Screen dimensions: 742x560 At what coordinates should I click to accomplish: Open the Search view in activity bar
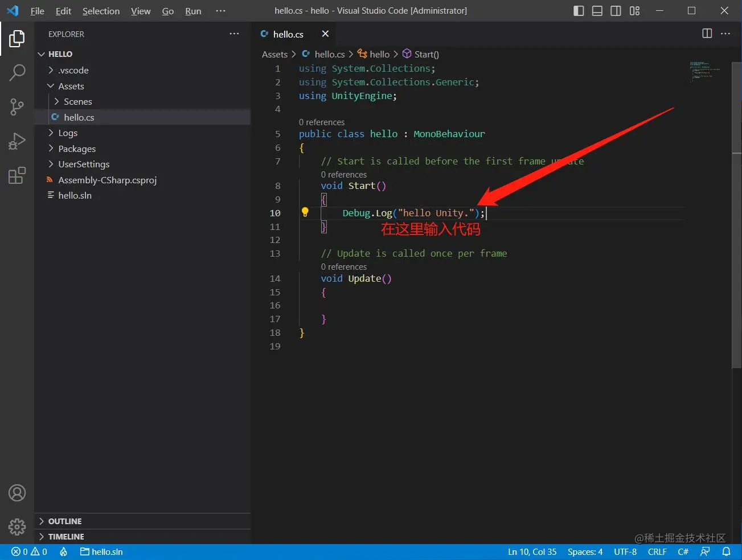(17, 72)
